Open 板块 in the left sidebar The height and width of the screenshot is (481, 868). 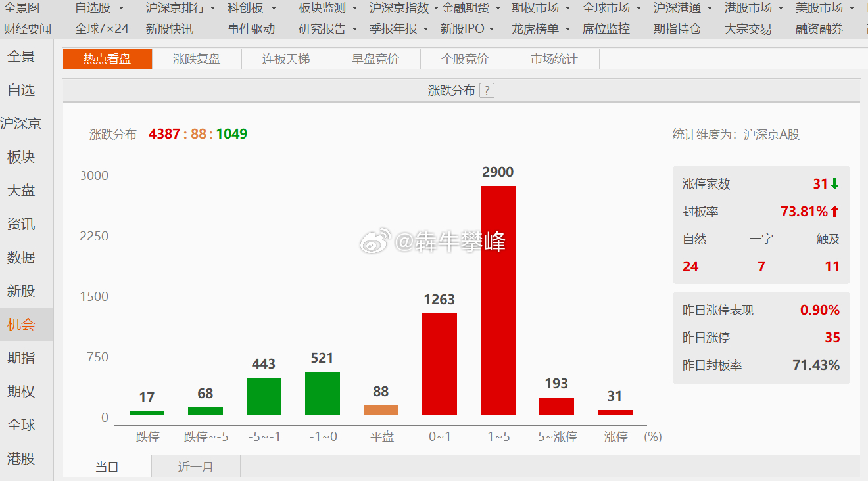[26, 157]
